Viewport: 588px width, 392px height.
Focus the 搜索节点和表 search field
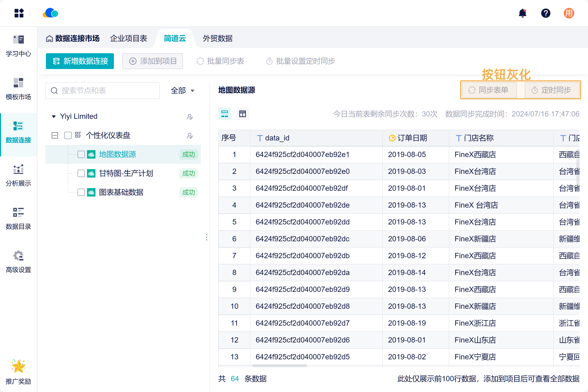coord(103,91)
